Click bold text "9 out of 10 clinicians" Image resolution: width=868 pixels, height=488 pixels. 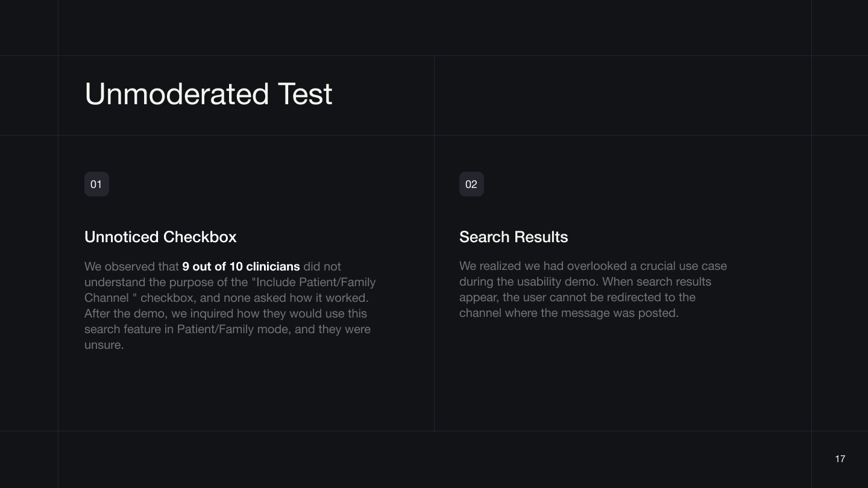241,266
